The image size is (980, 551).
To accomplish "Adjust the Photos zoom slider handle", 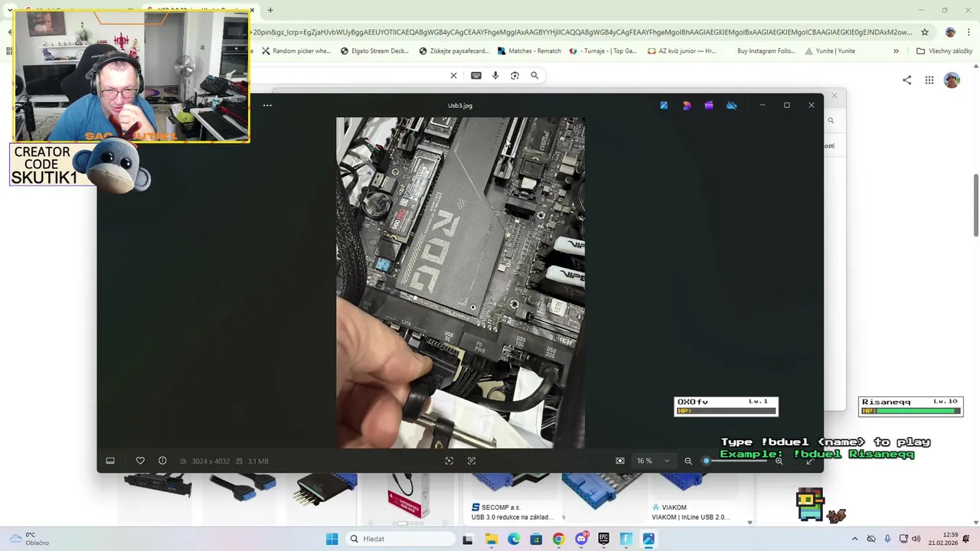I will tap(706, 461).
